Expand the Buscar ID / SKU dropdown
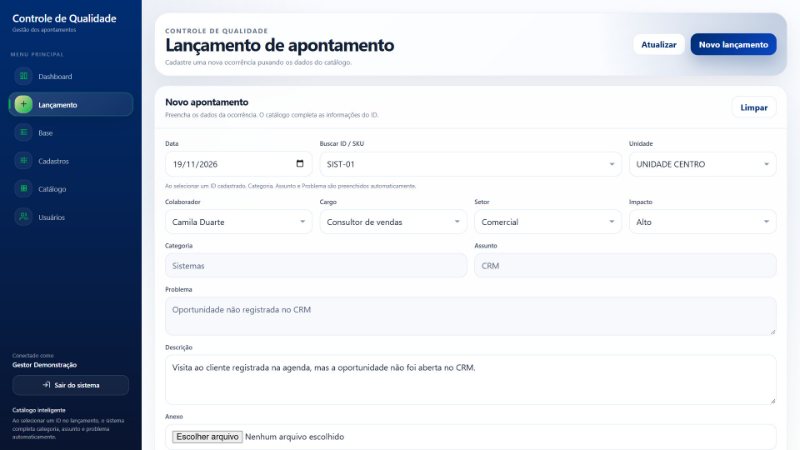Image resolution: width=800 pixels, height=450 pixels. 470,164
